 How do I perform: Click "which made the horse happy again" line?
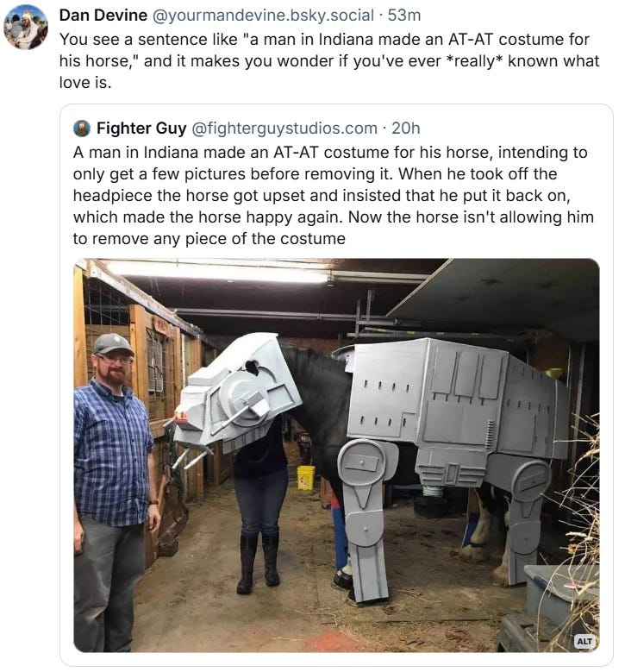pos(334,217)
